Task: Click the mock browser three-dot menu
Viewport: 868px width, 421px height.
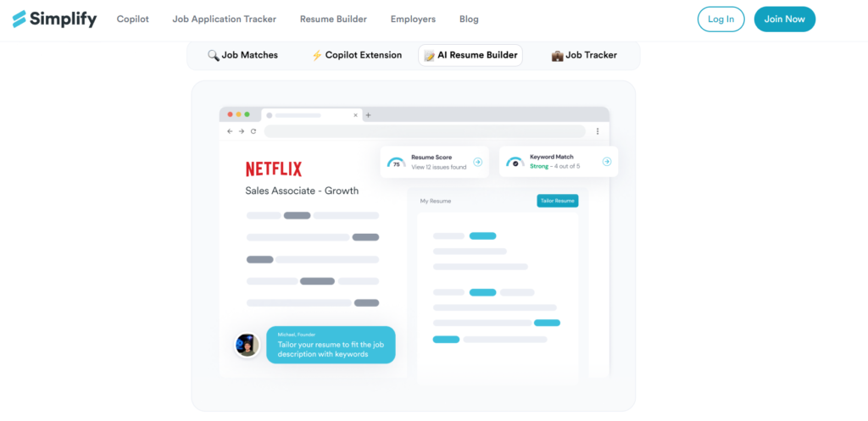Action: click(x=598, y=131)
